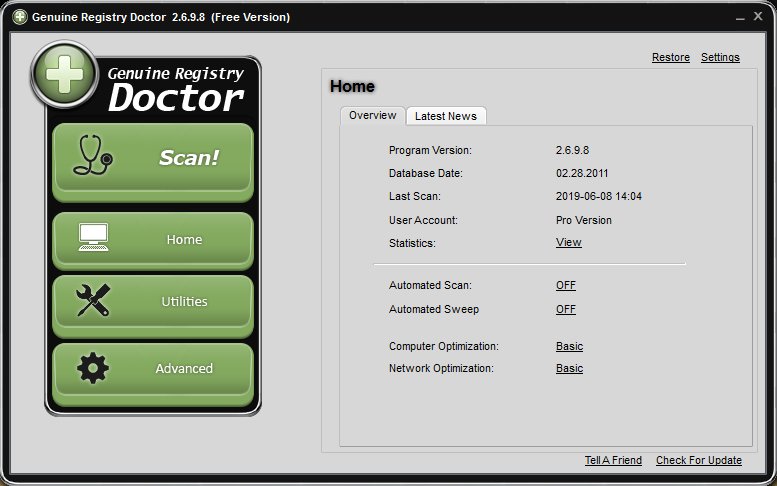Change Network Optimization Basic setting
This screenshot has width=777, height=486.
pyautogui.click(x=569, y=369)
